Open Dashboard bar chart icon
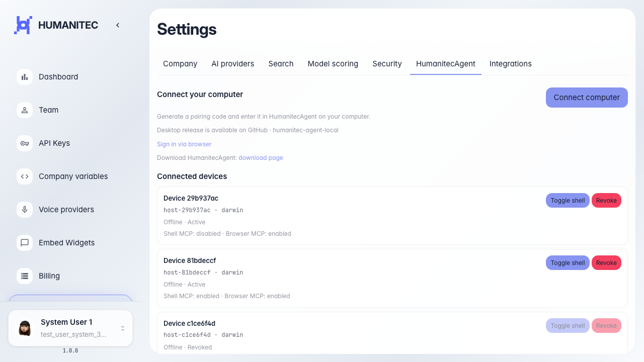This screenshot has width=644, height=362. coord(25,77)
